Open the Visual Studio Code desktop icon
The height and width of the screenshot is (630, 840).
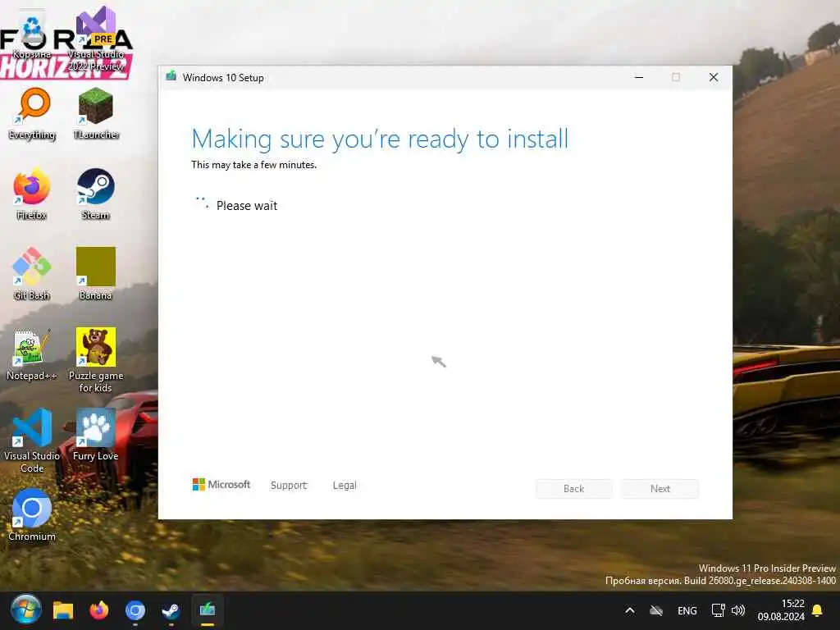pyautogui.click(x=32, y=441)
